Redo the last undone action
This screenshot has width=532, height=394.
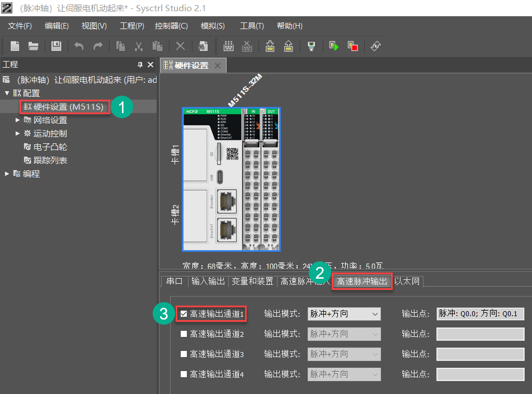98,46
